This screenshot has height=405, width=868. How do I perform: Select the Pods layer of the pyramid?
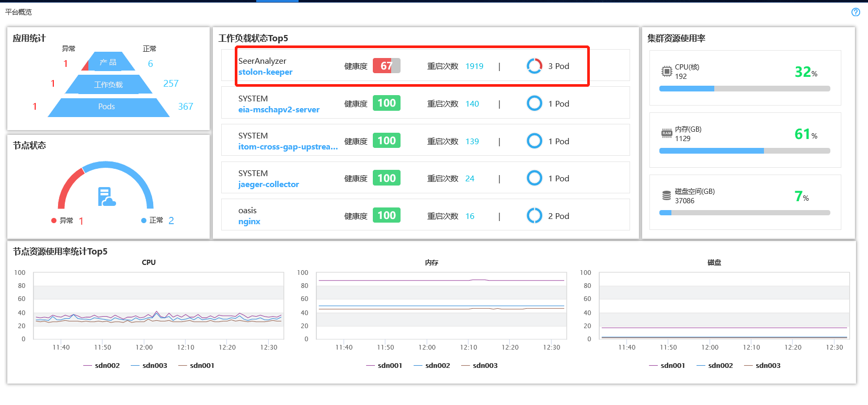tap(107, 107)
